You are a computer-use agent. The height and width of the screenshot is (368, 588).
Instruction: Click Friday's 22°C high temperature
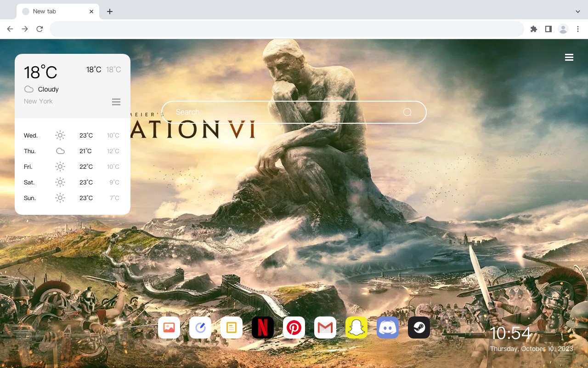[86, 167]
